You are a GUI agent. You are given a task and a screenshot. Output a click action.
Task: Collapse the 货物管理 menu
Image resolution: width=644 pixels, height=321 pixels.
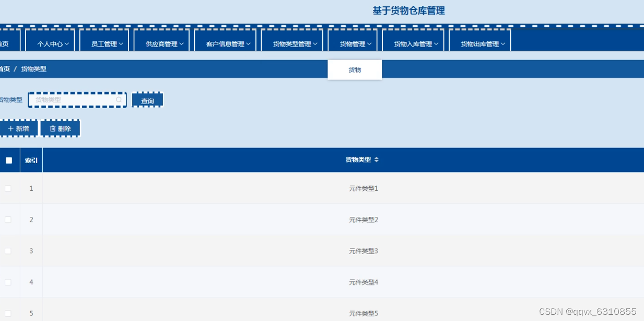coord(353,41)
